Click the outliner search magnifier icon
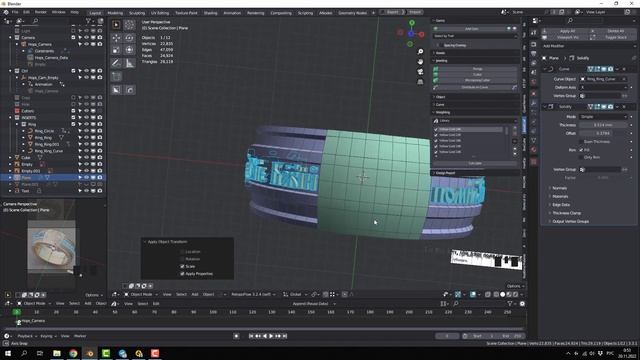The width and height of the screenshot is (640, 360). tap(35, 20)
